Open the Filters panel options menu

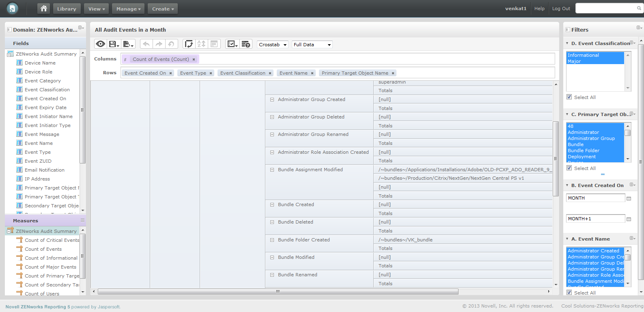pyautogui.click(x=639, y=28)
